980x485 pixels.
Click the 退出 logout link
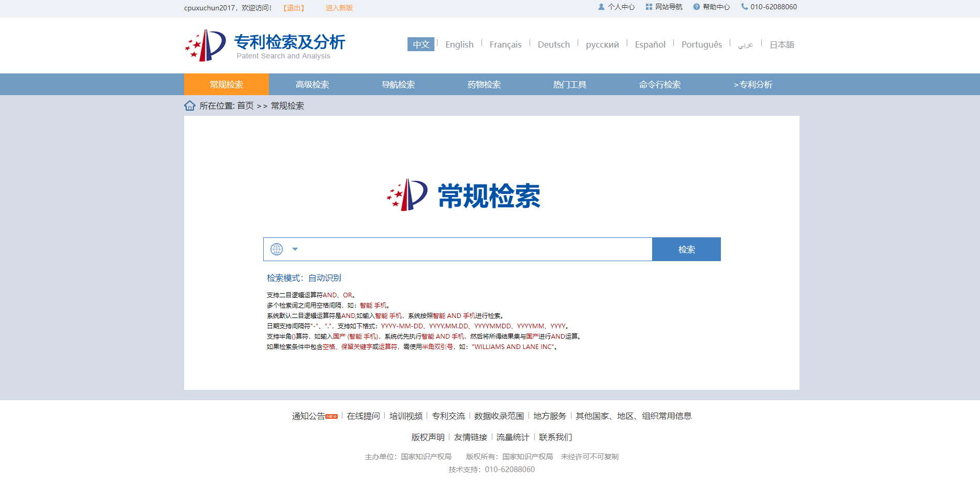[294, 8]
